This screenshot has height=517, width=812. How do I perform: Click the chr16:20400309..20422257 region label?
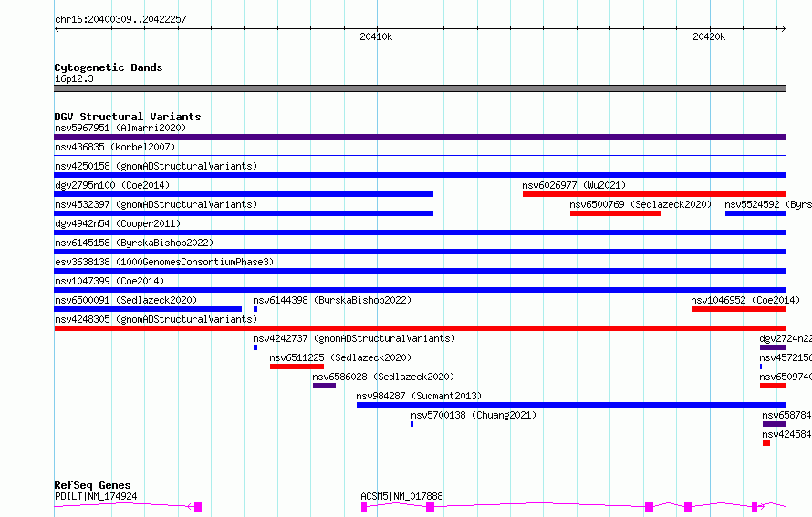(120, 19)
